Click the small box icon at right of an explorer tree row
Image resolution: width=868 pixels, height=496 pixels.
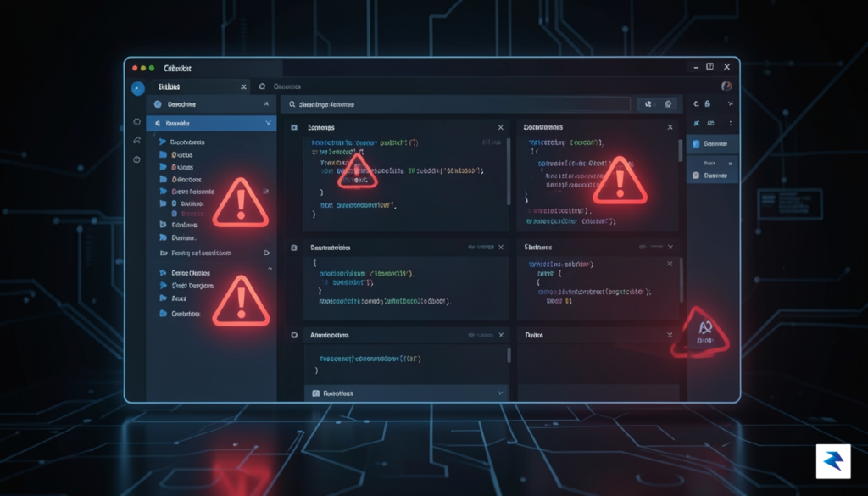click(266, 192)
